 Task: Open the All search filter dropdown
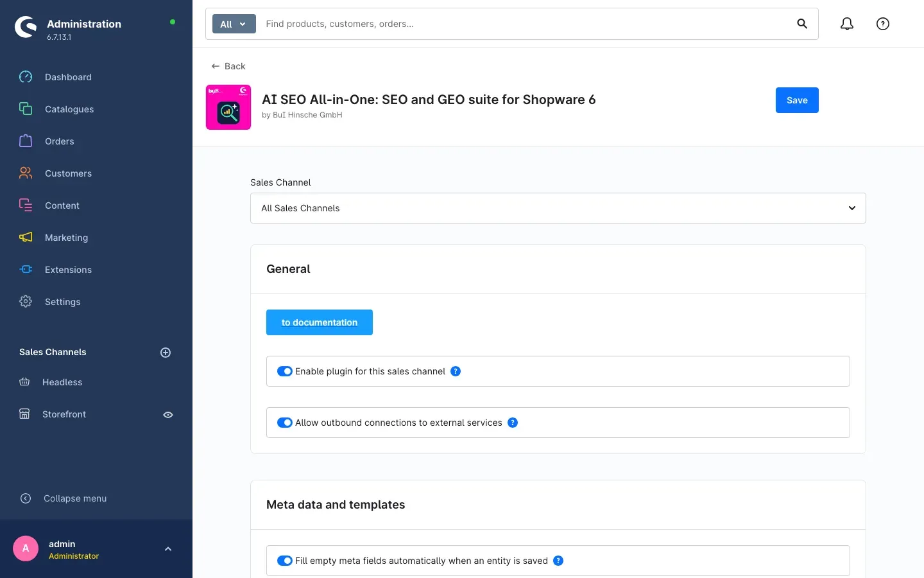click(234, 24)
